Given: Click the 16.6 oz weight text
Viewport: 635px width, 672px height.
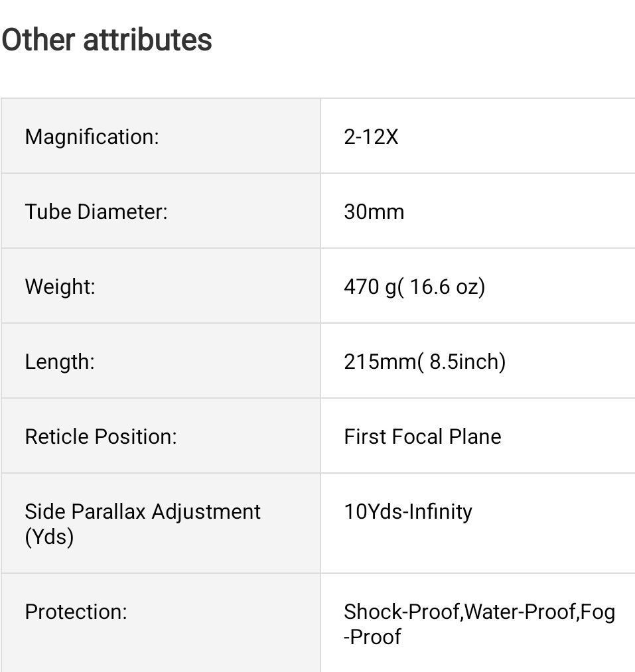Looking at the screenshot, I should point(447,287).
